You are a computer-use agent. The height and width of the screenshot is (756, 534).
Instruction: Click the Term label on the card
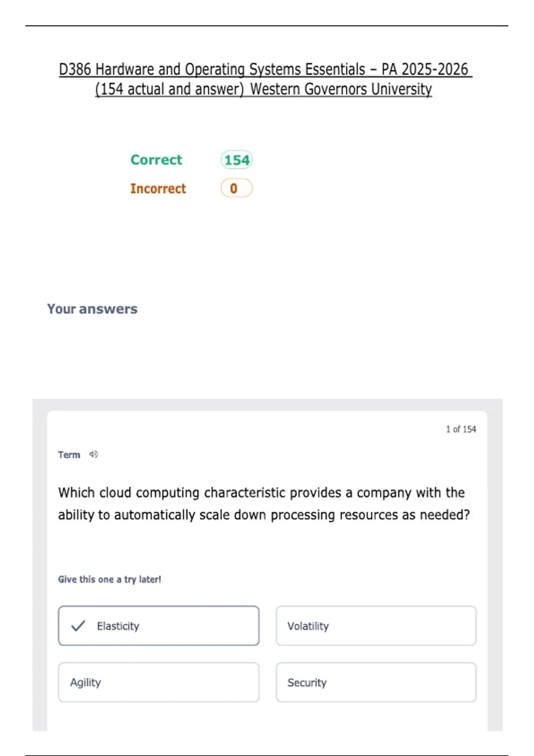tap(69, 454)
